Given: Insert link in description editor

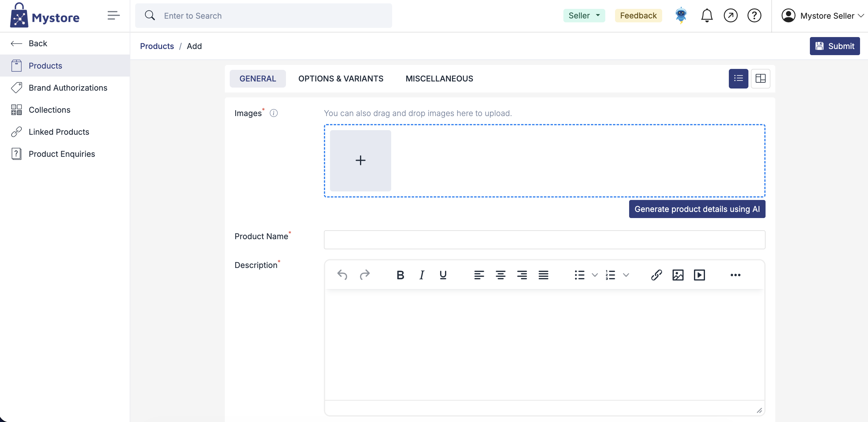Looking at the screenshot, I should (656, 275).
